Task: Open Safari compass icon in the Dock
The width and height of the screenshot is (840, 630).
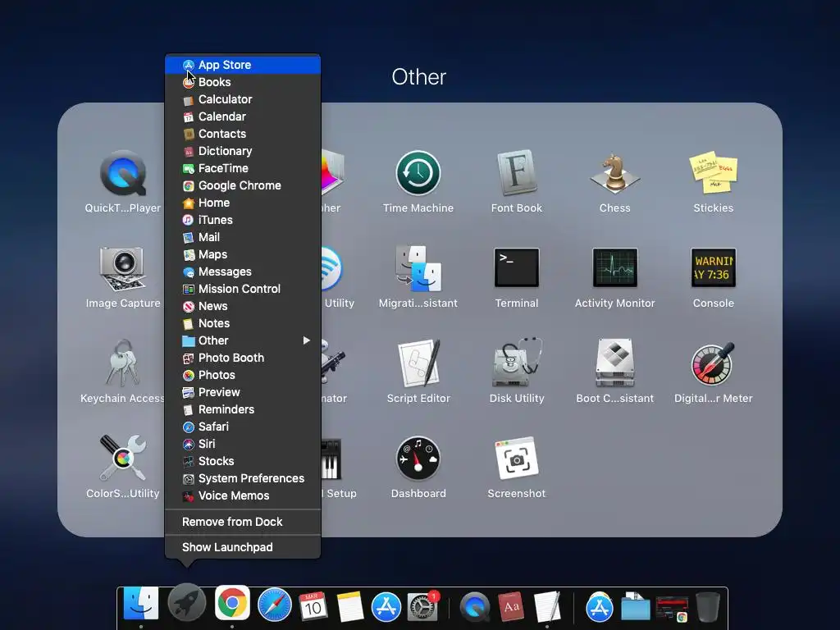Action: click(275, 605)
